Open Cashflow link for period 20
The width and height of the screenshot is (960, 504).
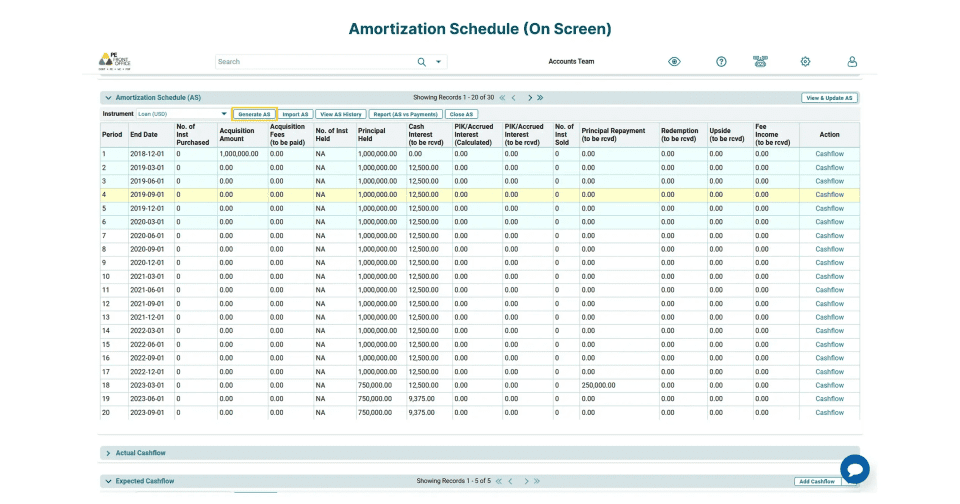829,413
